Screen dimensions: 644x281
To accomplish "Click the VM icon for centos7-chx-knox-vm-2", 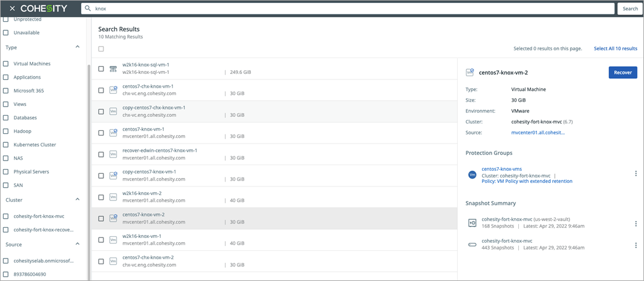I will point(114,261).
